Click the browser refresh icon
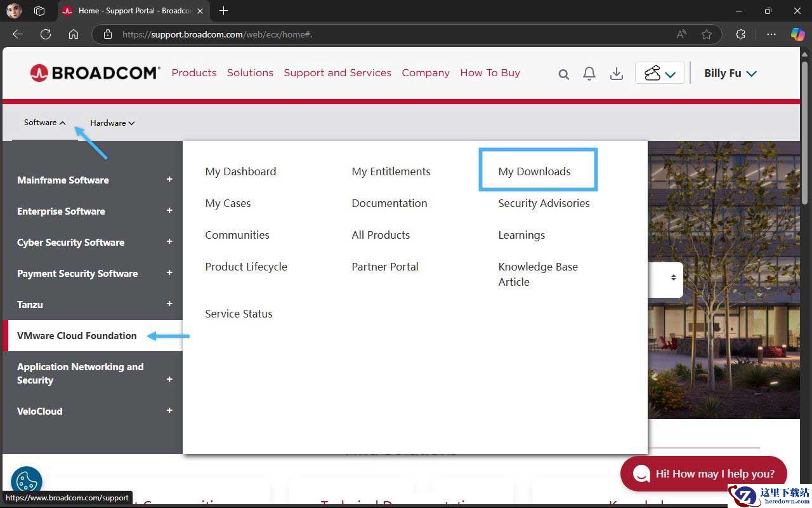 pos(46,34)
